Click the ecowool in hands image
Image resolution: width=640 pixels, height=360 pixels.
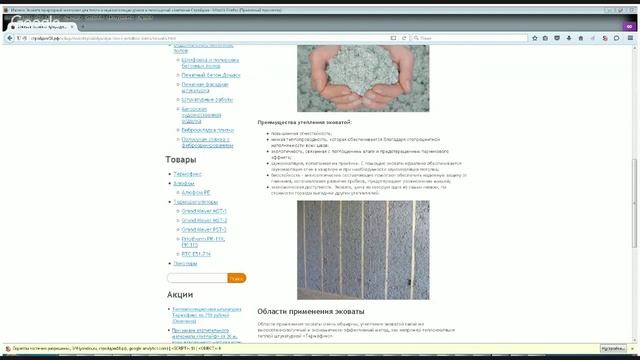point(363,78)
